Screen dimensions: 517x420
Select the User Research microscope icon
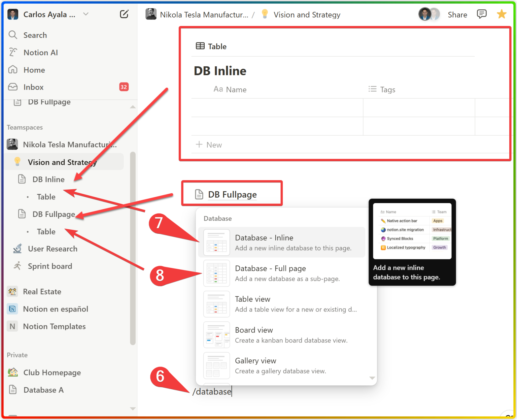pyautogui.click(x=17, y=249)
